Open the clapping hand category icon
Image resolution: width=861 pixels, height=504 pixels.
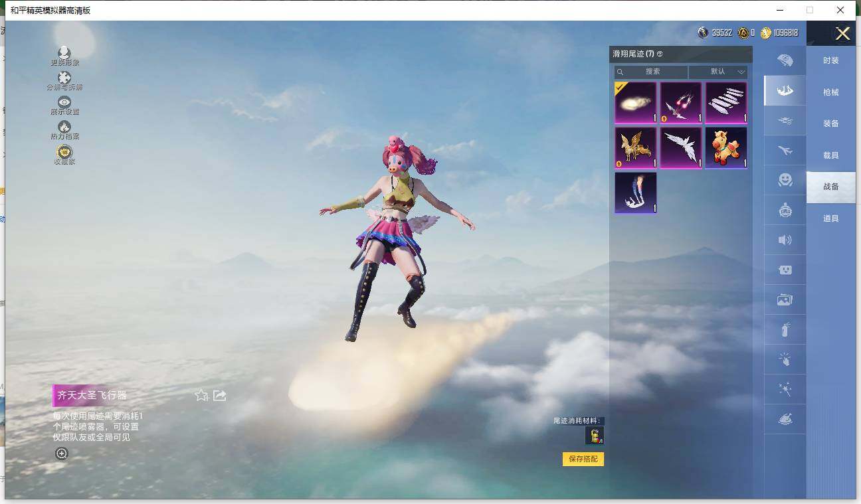point(785,360)
